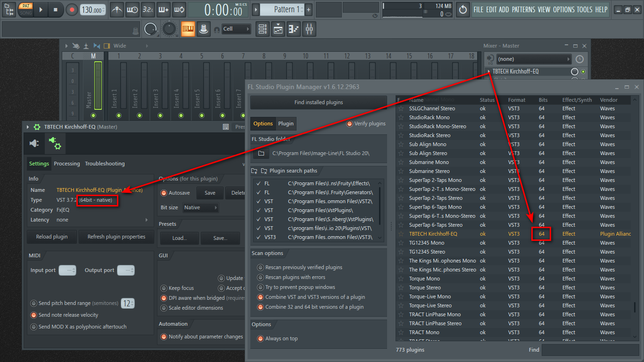Favorite the SSLGChannel Stereo plugin star
The width and height of the screenshot is (644, 362).
(401, 108)
